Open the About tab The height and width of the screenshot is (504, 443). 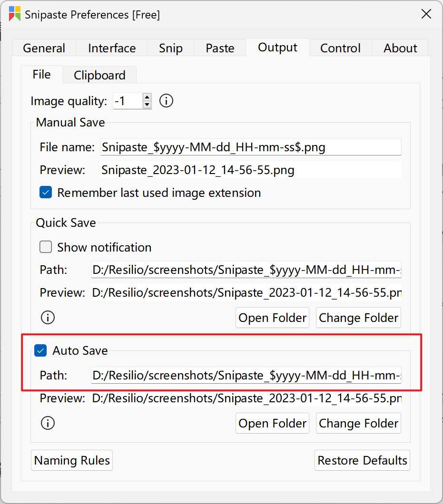tap(400, 48)
